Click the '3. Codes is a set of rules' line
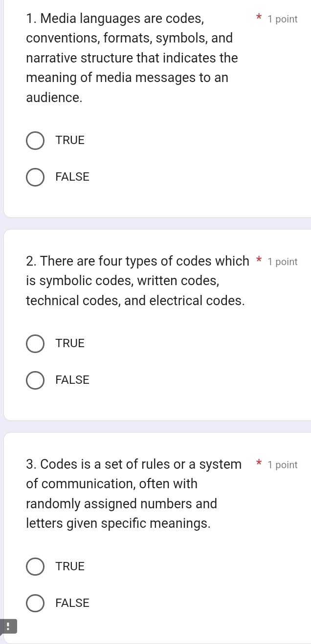Screen dimensions: 311x644 point(134,464)
